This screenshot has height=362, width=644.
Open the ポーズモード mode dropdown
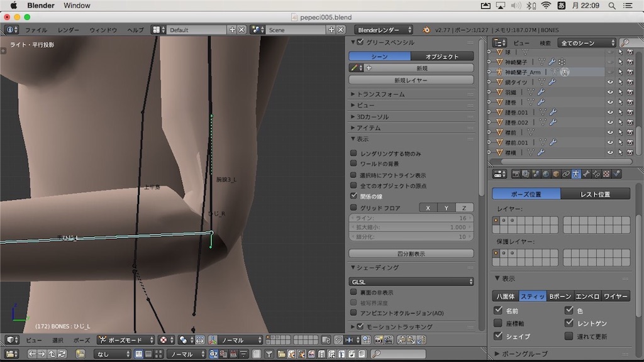(x=126, y=340)
